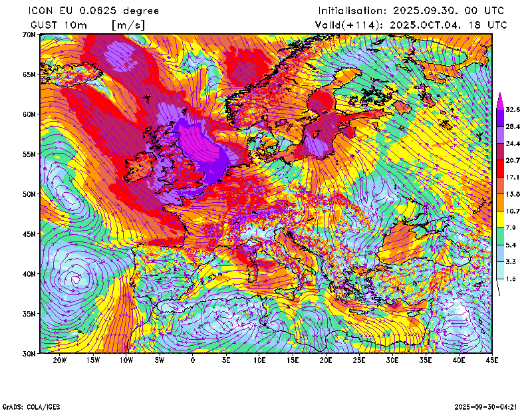Click the 32.6 legend value label

513,109
